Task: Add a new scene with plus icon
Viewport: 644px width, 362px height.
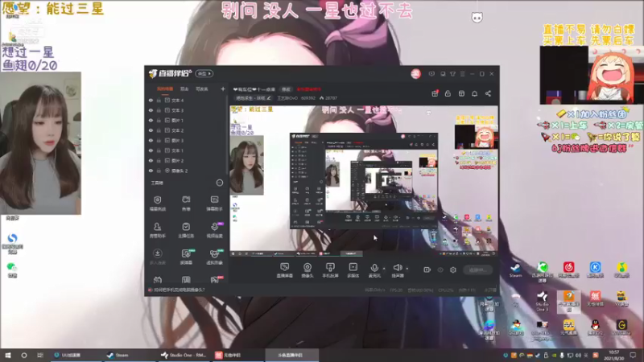Action: point(223,88)
